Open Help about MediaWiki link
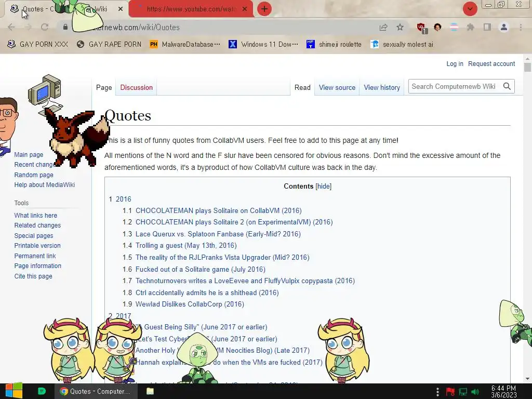 tap(45, 185)
